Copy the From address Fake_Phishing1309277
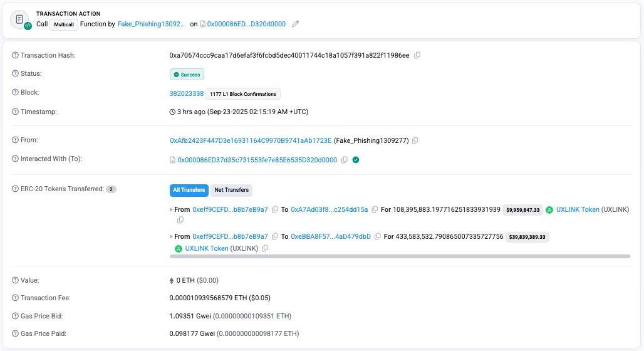The height and width of the screenshot is (351, 644). [x=415, y=140]
